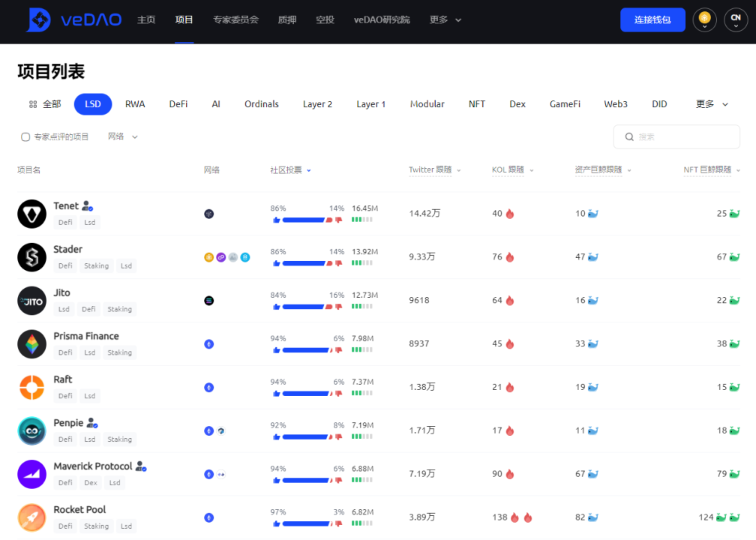Go to 主页 in the nav bar

coord(146,19)
